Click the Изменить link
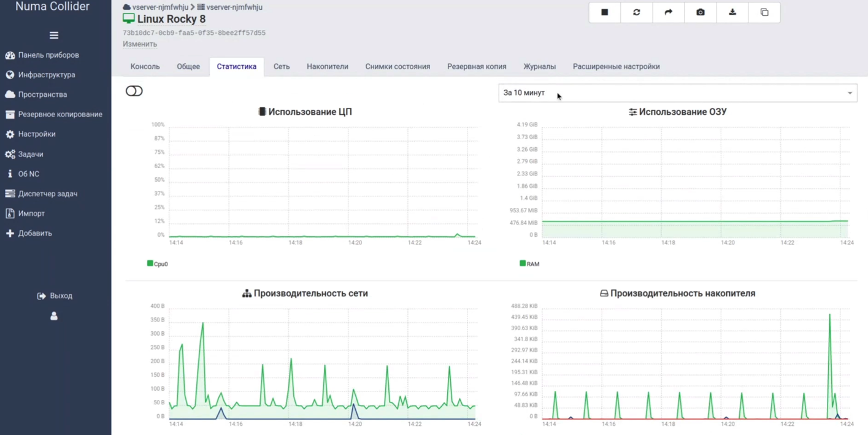Viewport: 868px width, 435px height. coord(140,44)
